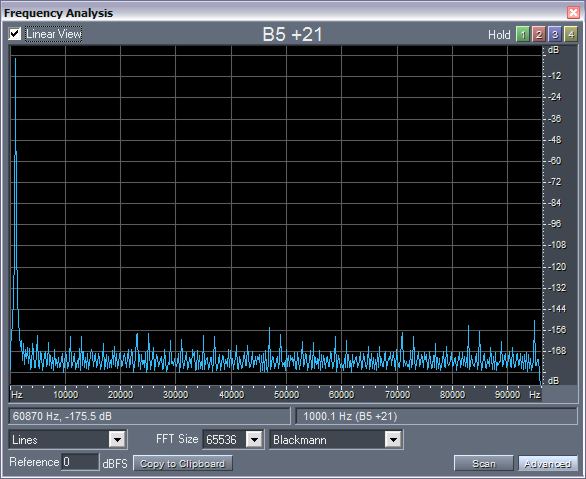Click the Reference dBFS input field
This screenshot has height=479, width=586.
pos(80,462)
